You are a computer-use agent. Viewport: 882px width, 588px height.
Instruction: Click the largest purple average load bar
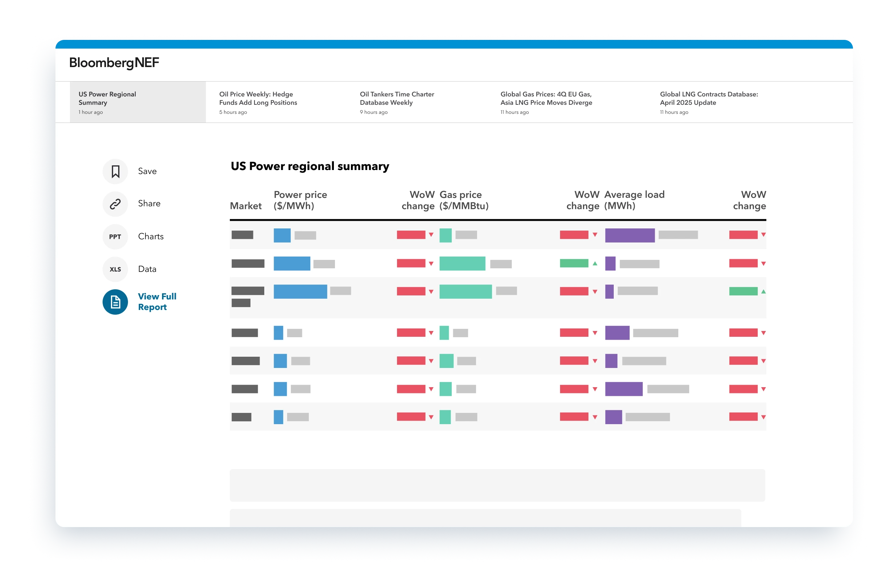coord(630,235)
